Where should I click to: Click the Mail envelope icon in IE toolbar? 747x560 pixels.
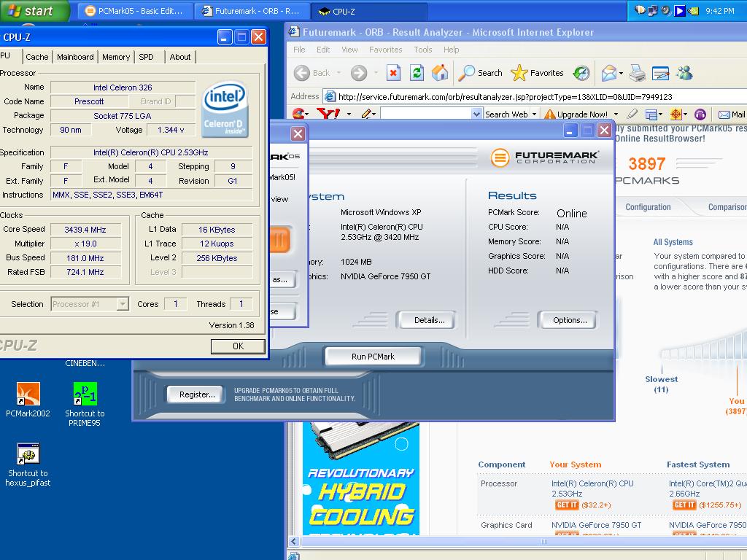point(609,73)
